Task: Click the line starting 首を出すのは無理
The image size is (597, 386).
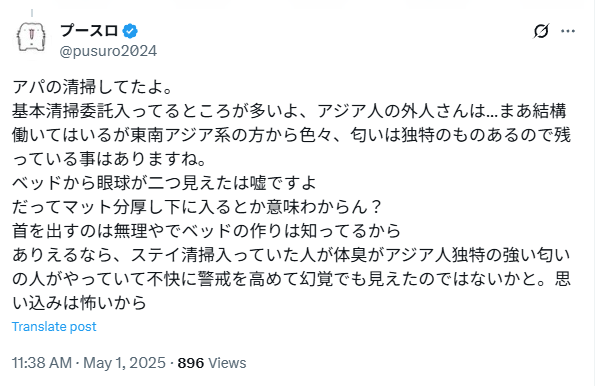Action: coord(206,231)
